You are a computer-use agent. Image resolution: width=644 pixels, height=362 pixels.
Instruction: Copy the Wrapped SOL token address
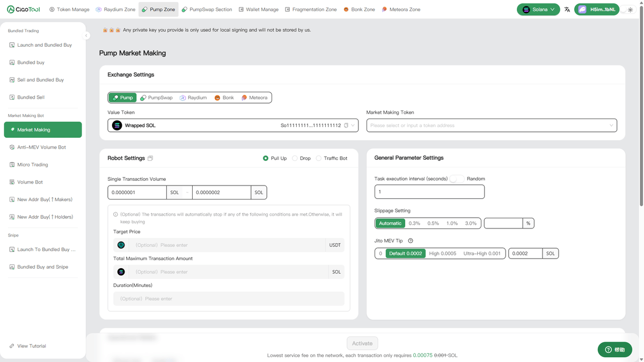tap(346, 125)
